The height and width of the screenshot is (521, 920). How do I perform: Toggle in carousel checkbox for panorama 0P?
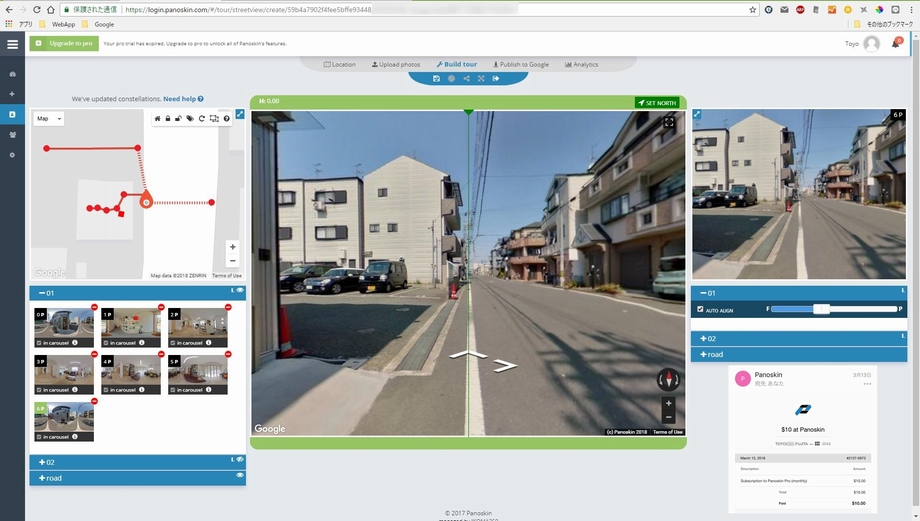39,343
